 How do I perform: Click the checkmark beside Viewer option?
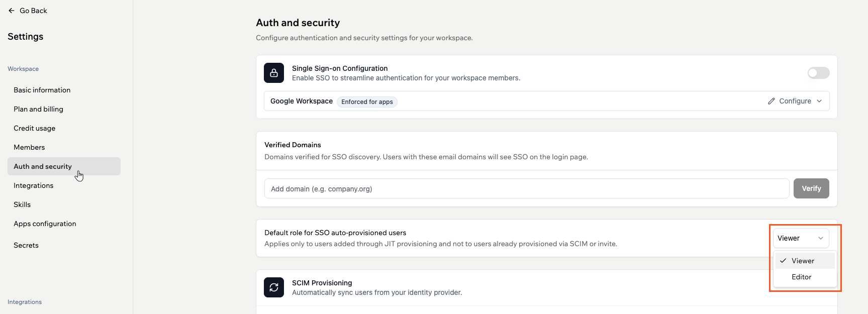click(x=783, y=261)
